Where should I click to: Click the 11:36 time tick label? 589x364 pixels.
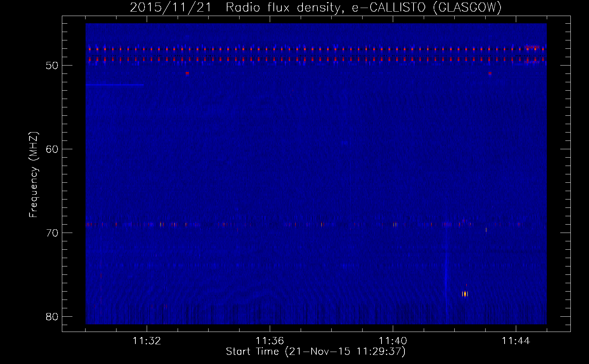(270, 341)
